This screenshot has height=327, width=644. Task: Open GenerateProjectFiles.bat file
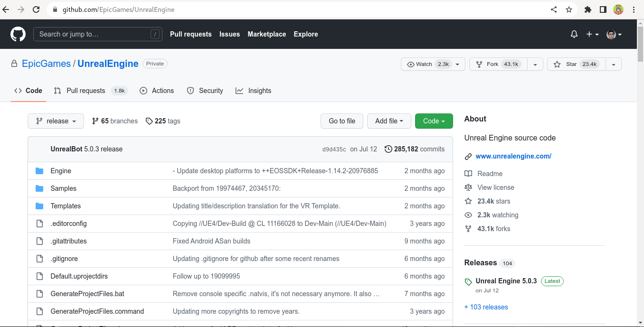coord(87,294)
